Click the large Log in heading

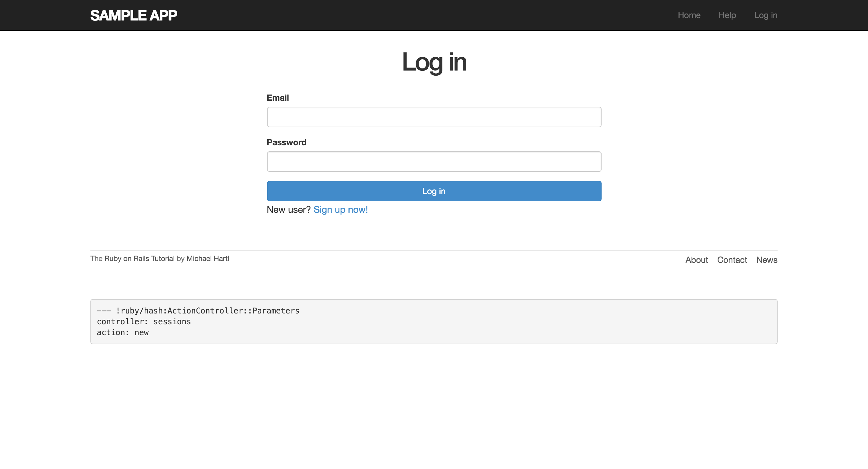tap(434, 62)
